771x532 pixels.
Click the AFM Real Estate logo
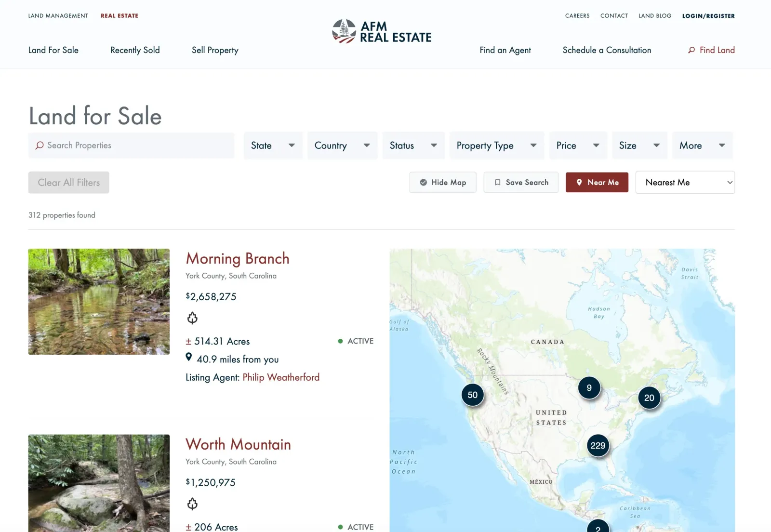click(x=382, y=31)
